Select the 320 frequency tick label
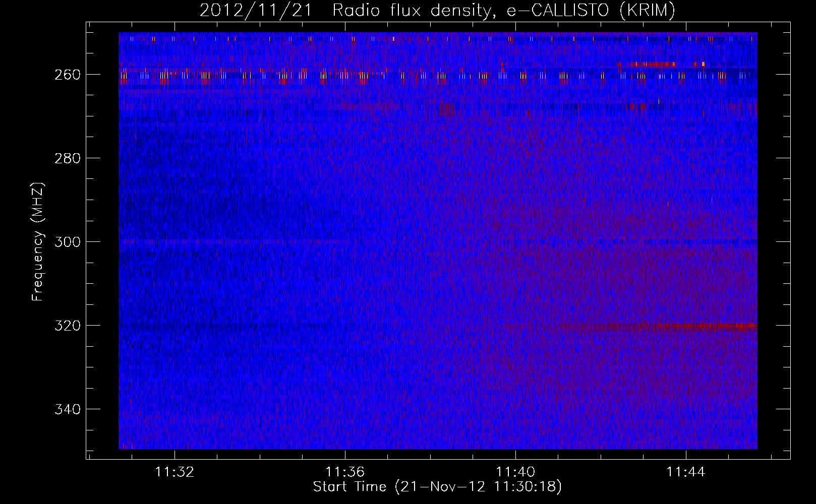 click(68, 326)
